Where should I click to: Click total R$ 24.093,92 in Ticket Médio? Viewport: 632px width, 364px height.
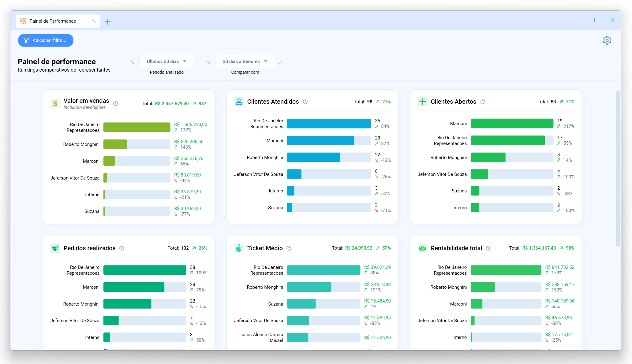pyautogui.click(x=359, y=248)
